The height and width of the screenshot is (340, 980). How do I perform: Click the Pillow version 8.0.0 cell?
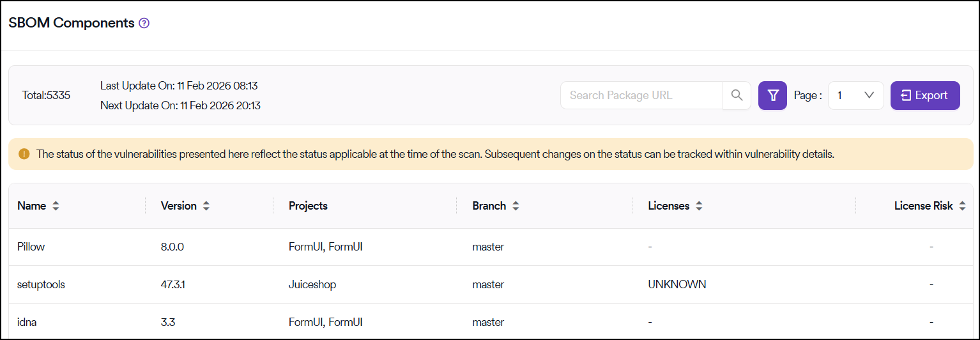coord(172,247)
